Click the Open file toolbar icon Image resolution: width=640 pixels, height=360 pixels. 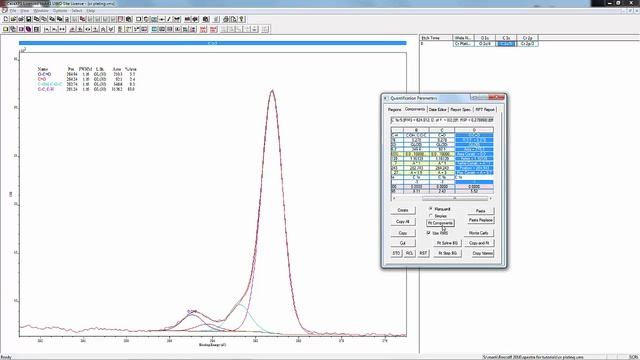(13, 19)
